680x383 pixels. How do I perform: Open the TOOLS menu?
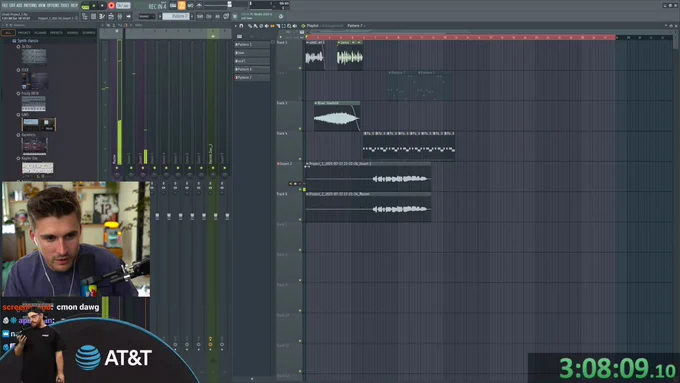click(65, 6)
